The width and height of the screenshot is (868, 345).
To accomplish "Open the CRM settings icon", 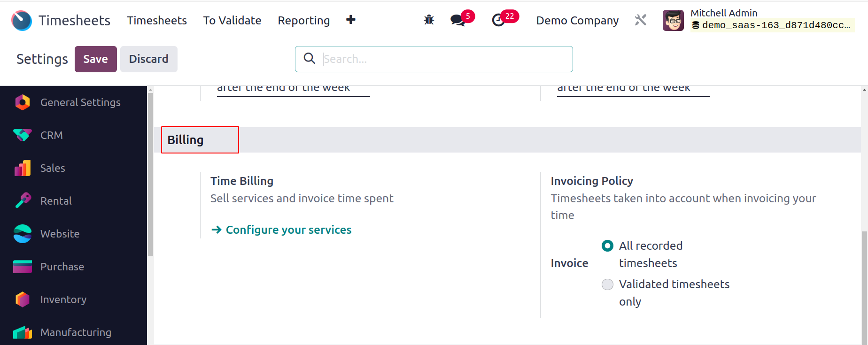I will coord(23,135).
